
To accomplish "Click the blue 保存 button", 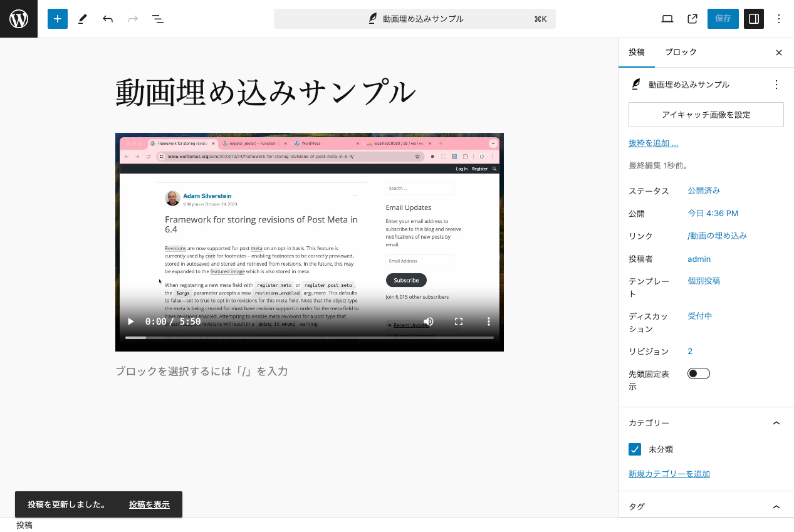I will [723, 19].
